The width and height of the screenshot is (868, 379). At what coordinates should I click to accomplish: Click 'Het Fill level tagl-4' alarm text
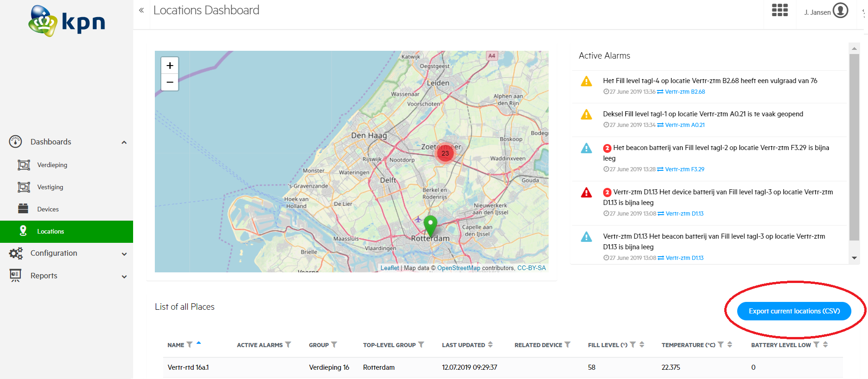[x=710, y=81]
